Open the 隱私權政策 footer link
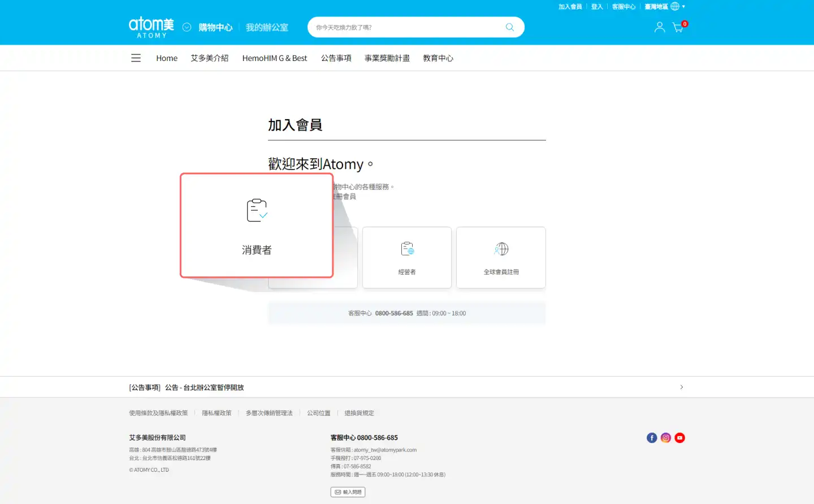This screenshot has width=814, height=504. pyautogui.click(x=217, y=413)
